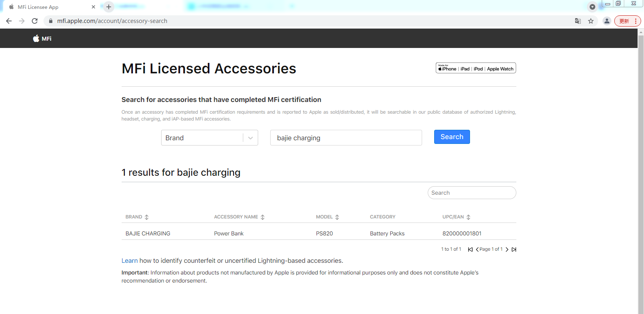Click the scrollbar up arrow
Image resolution: width=644 pixels, height=314 pixels.
[641, 32]
